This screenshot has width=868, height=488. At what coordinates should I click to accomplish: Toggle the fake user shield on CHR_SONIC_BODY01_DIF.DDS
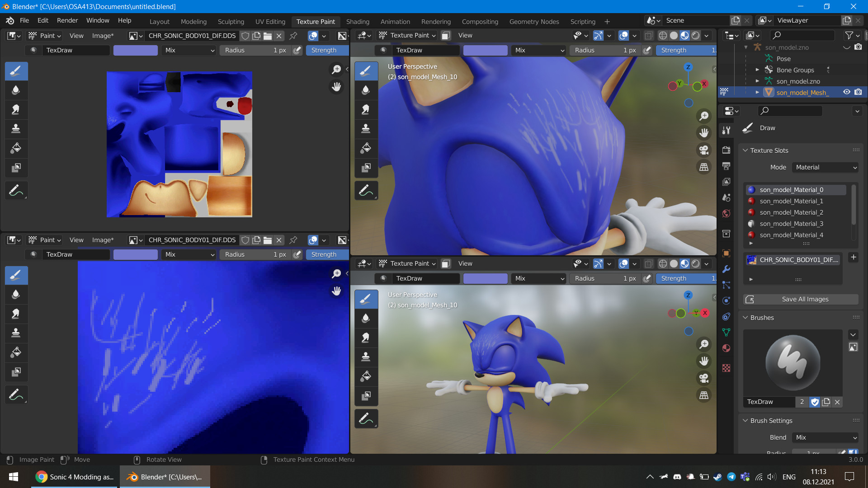click(245, 36)
